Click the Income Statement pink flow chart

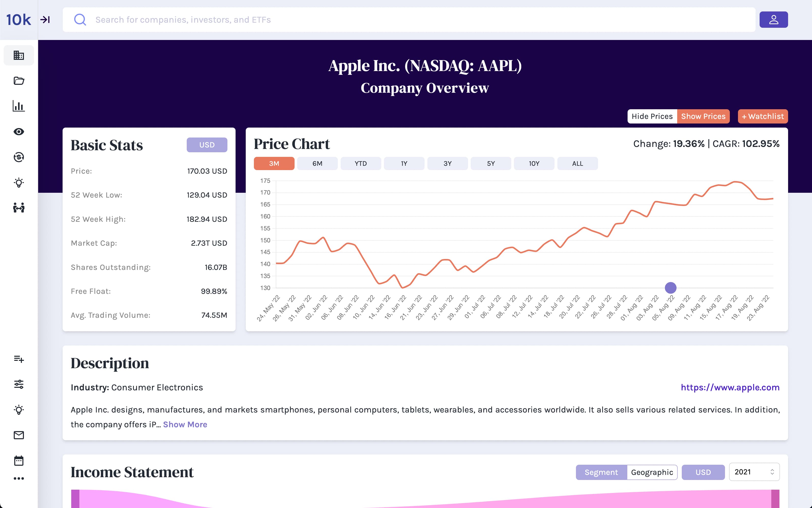(425, 499)
